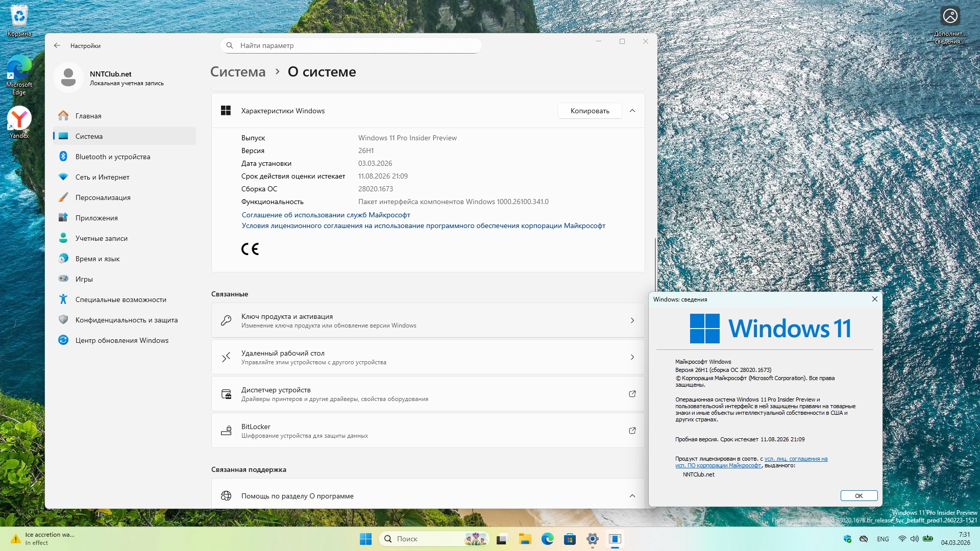This screenshot has width=980, height=551.
Task: Click the back arrow in Settings
Action: tap(57, 45)
